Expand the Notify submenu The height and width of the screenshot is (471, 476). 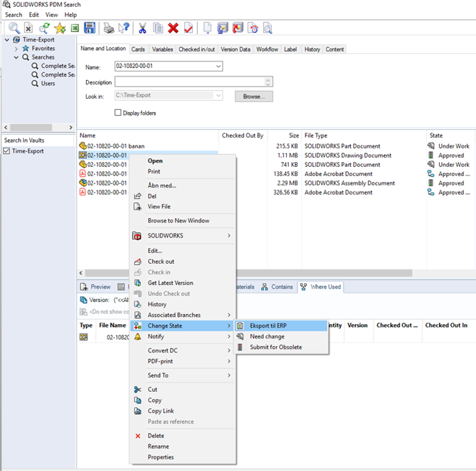pyautogui.click(x=182, y=336)
